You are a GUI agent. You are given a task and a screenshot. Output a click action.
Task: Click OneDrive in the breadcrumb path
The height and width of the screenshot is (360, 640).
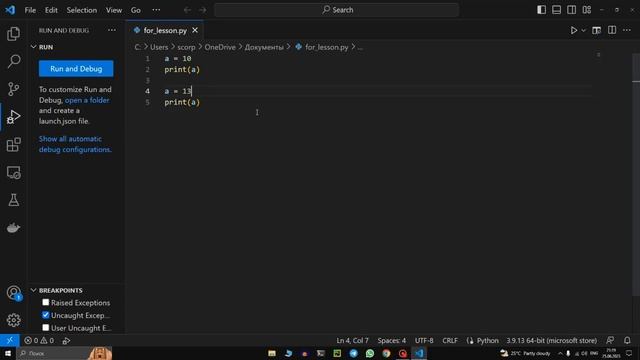pos(220,47)
